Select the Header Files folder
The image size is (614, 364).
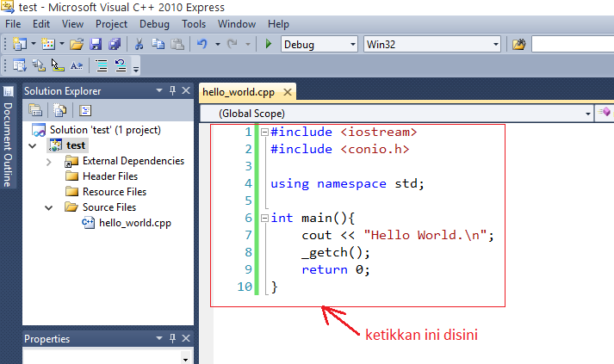tap(110, 176)
